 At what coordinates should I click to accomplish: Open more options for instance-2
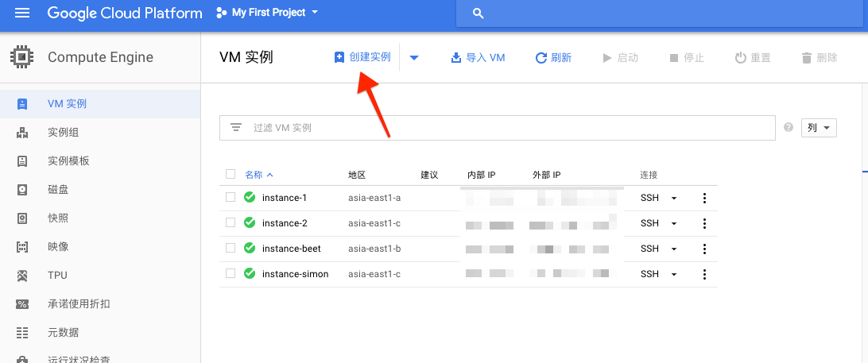tap(704, 223)
